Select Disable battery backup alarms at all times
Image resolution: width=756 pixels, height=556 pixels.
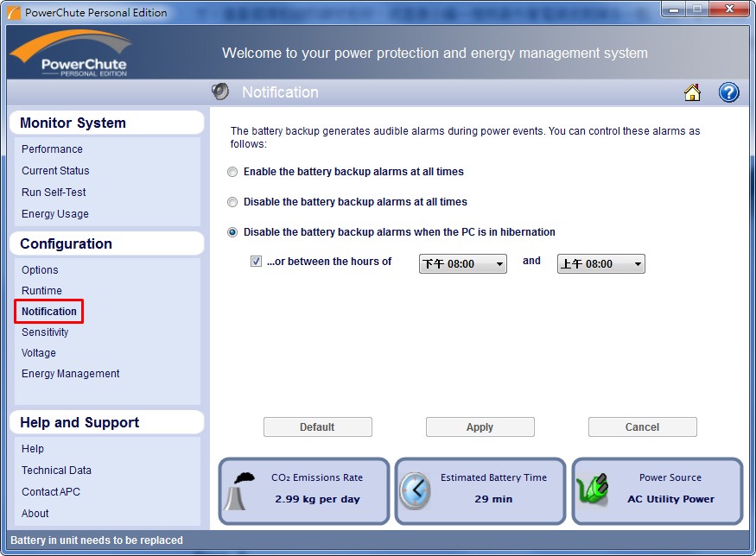232,202
